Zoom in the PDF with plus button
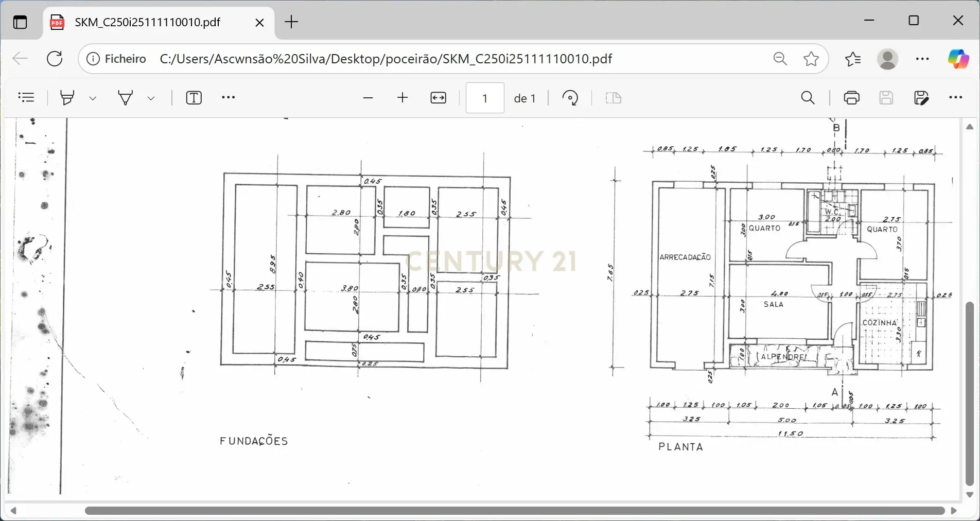This screenshot has height=521, width=980. click(x=402, y=98)
